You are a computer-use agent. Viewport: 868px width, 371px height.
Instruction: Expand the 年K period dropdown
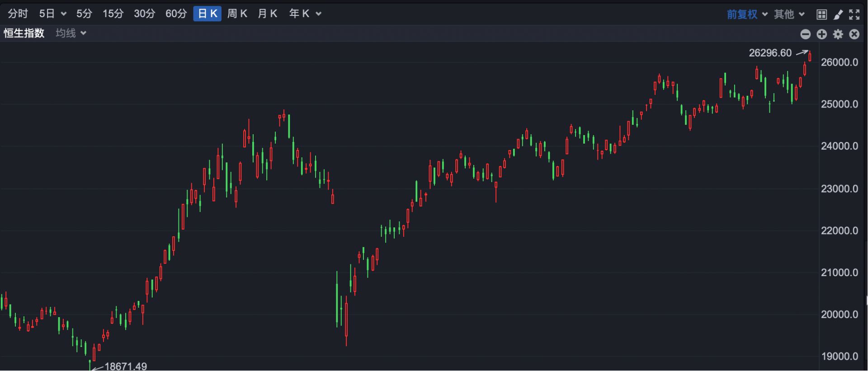(x=305, y=14)
